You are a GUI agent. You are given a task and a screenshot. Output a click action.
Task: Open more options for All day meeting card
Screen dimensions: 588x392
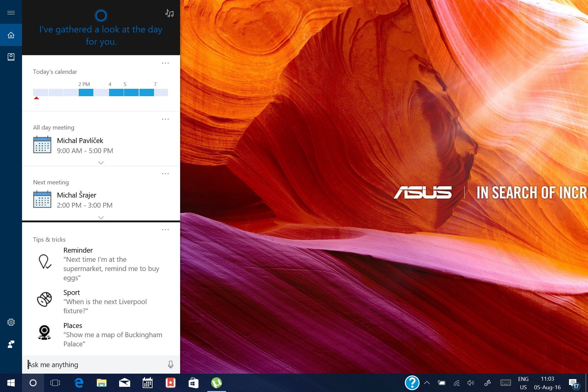pos(165,119)
